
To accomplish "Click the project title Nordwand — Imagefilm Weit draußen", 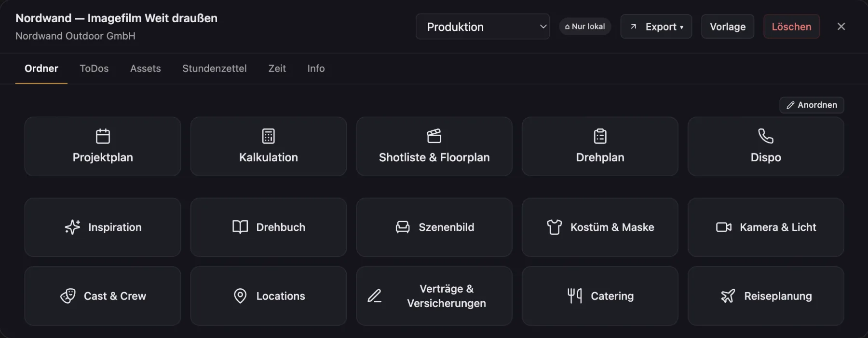I will pos(116,18).
